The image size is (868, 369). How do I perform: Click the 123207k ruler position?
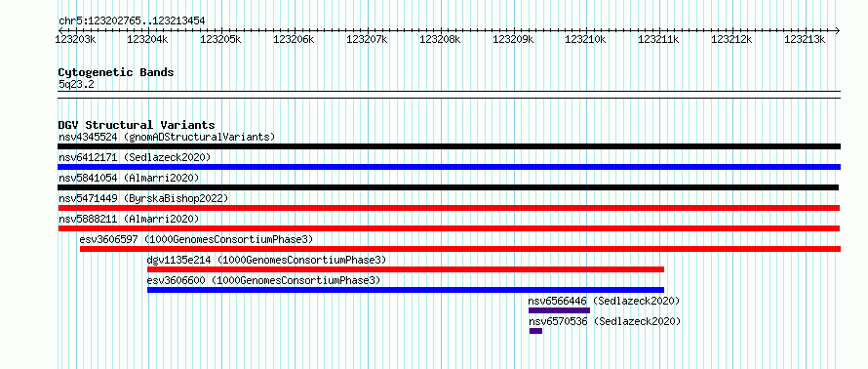click(x=367, y=39)
